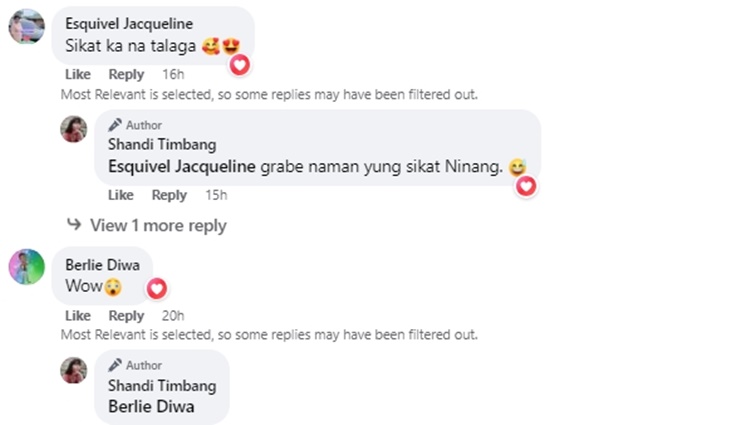Click the Berlie Diwa mention in last reply
Viewport: 750px width, 425px height.
[x=151, y=407]
